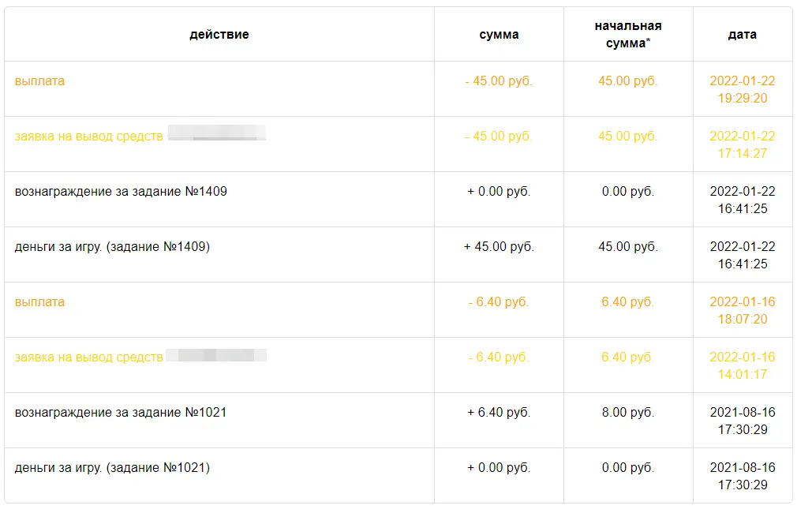Click the 'дата' column header
The width and height of the screenshot is (812, 524).
pyautogui.click(x=742, y=35)
